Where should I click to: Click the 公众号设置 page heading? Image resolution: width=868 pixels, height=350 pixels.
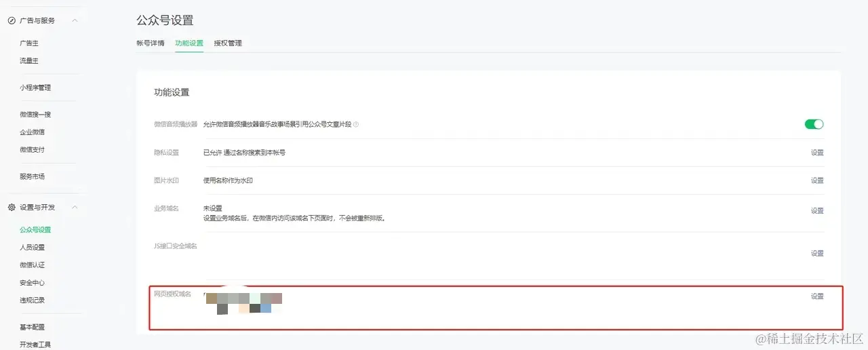click(x=165, y=20)
